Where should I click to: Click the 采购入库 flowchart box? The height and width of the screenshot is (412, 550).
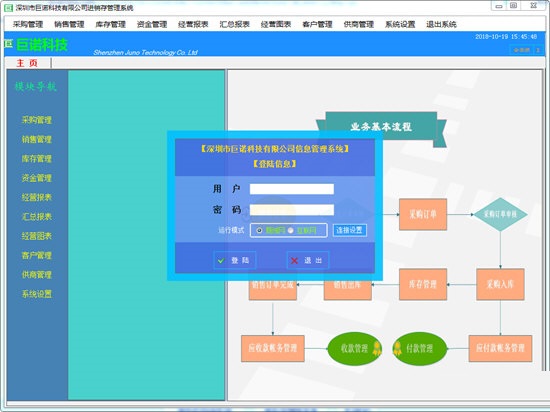pos(500,284)
